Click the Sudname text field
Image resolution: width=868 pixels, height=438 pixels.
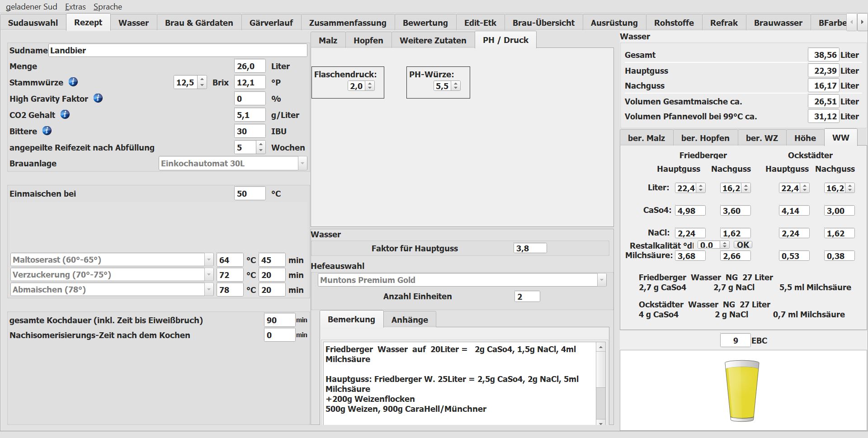(x=177, y=50)
